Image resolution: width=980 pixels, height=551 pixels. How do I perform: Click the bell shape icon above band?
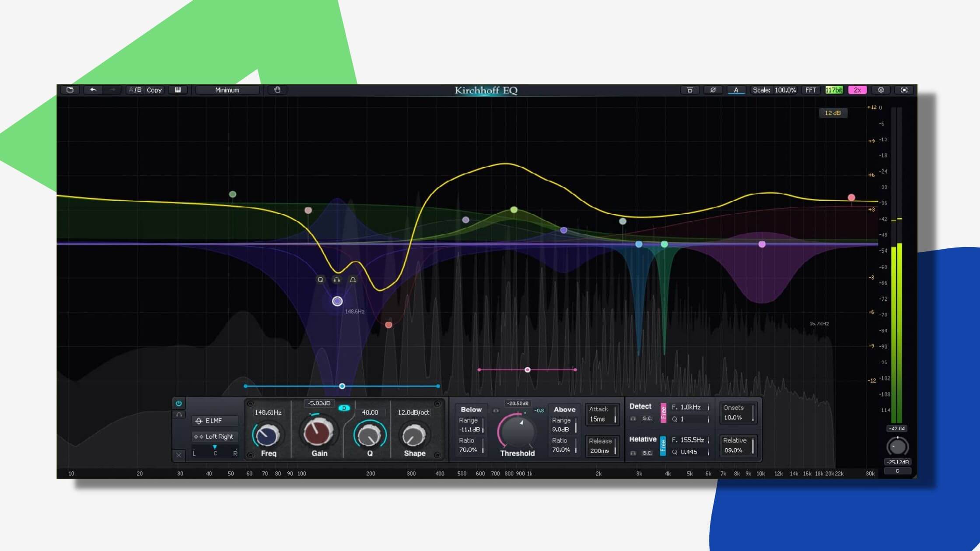353,279
